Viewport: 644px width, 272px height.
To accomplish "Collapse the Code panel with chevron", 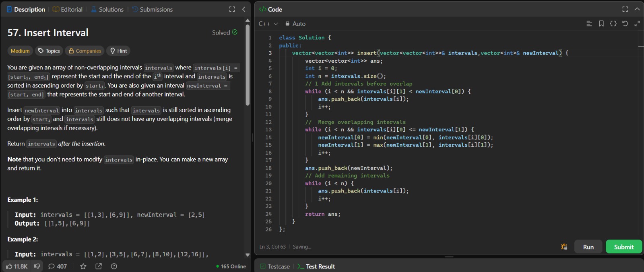I will tap(637, 9).
